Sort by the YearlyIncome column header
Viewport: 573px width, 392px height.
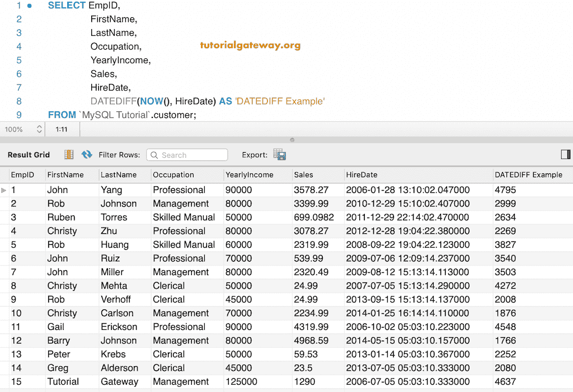pyautogui.click(x=249, y=175)
